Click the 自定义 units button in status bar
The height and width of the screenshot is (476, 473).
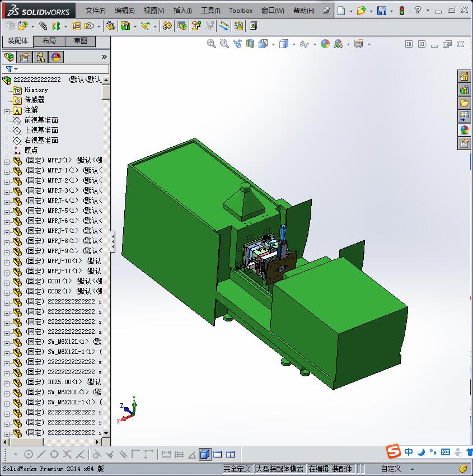pyautogui.click(x=391, y=469)
